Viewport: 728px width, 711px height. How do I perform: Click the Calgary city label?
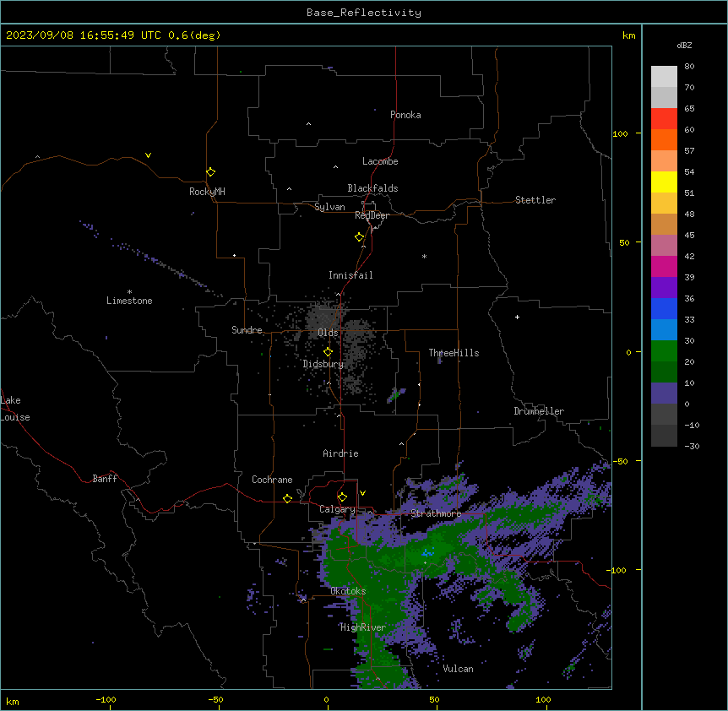pos(337,509)
